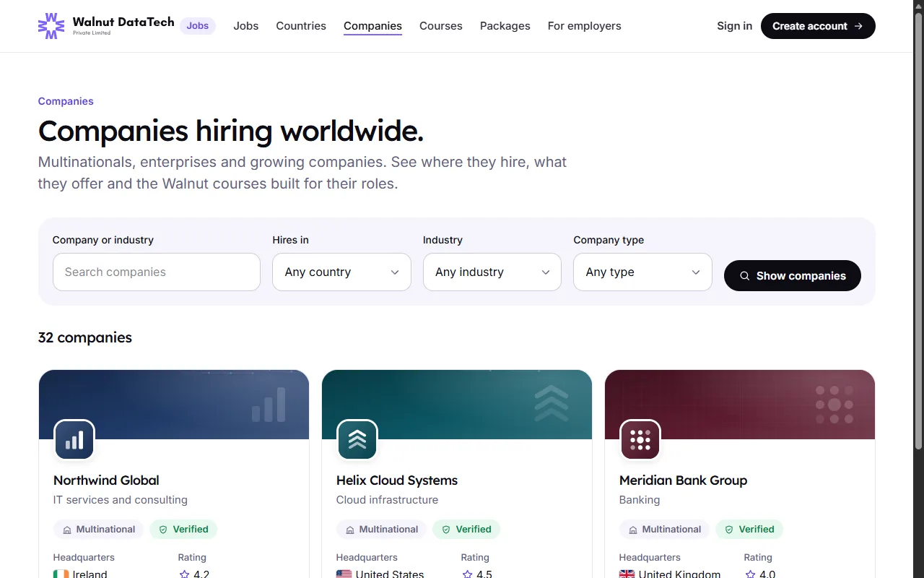Viewport: 924px width, 578px height.
Task: Click the purple Jobs pill beside logo
Action: tap(198, 26)
